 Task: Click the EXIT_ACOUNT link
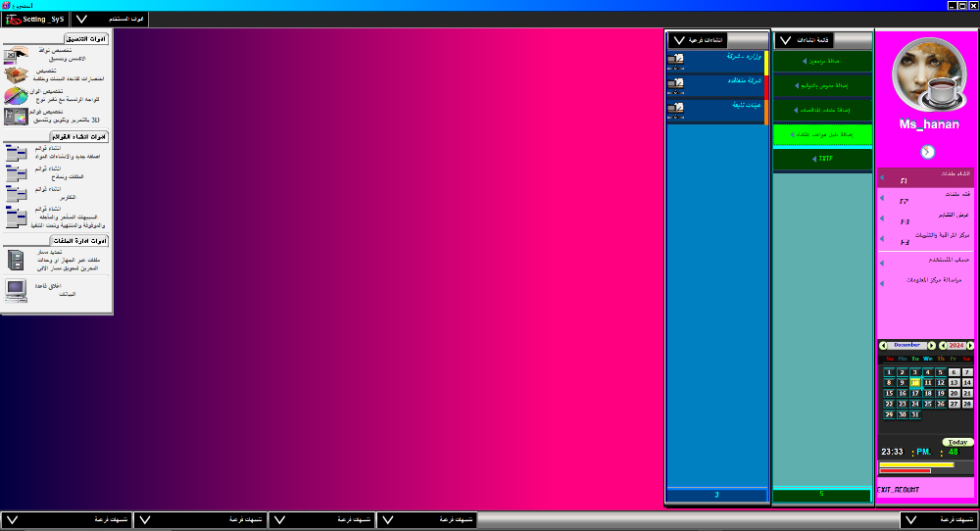(898, 489)
